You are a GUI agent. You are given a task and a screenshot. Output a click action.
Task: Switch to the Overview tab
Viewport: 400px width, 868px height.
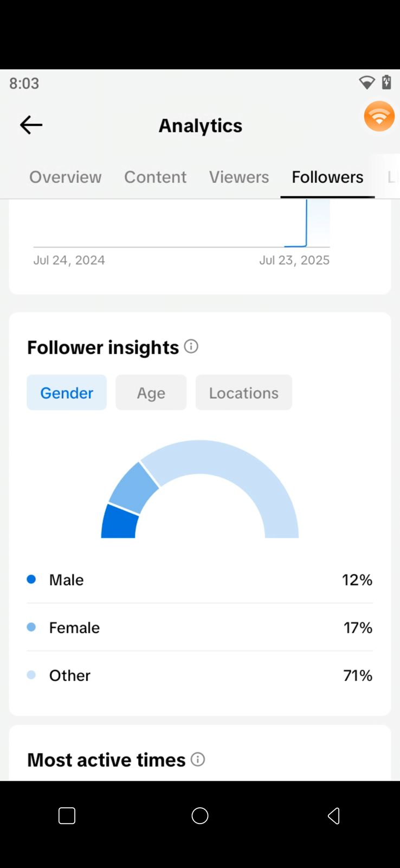pyautogui.click(x=66, y=177)
